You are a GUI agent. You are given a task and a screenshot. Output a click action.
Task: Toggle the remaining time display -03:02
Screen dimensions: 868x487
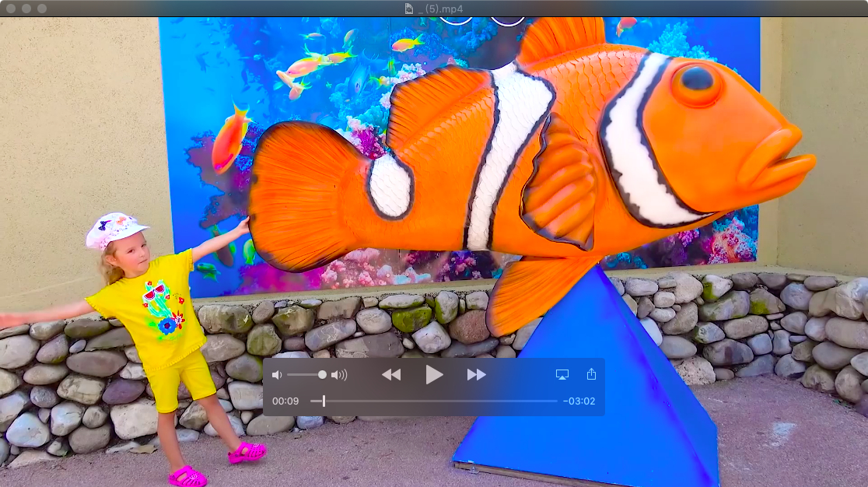point(579,401)
